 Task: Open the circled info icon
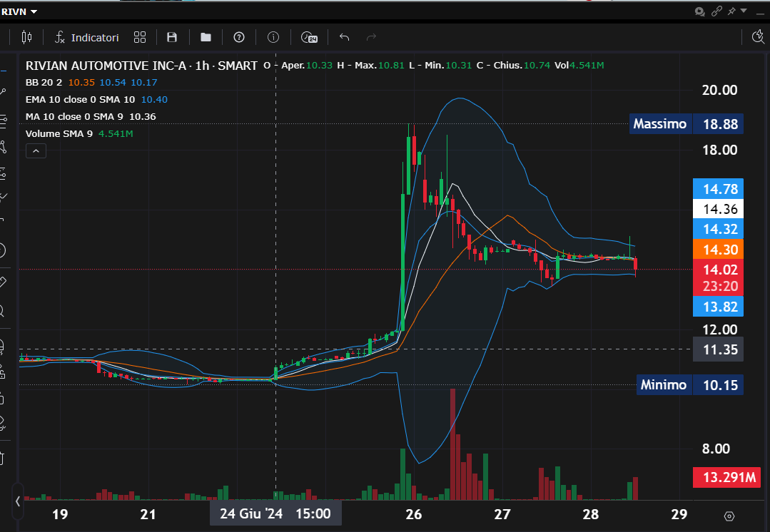pos(273,37)
